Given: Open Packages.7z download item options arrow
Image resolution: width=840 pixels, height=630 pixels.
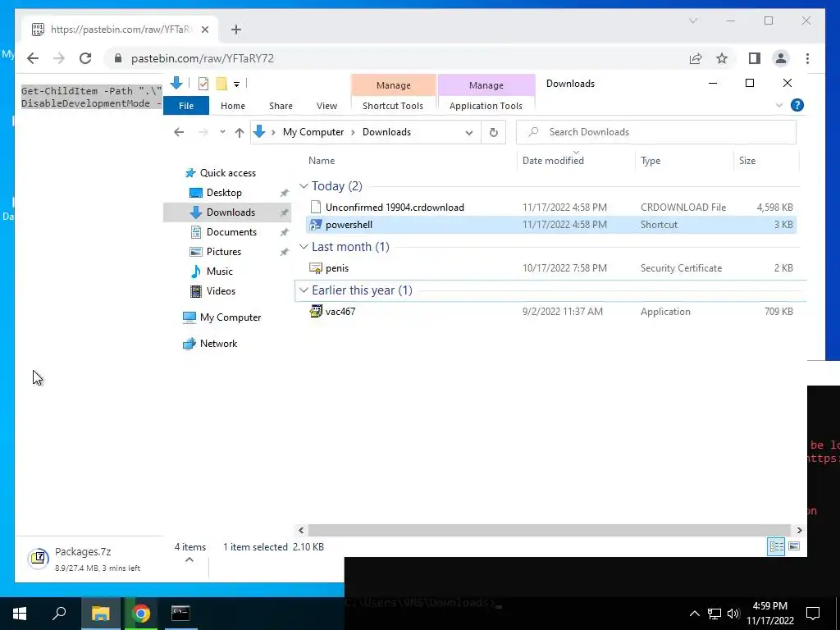Looking at the screenshot, I should click(189, 559).
